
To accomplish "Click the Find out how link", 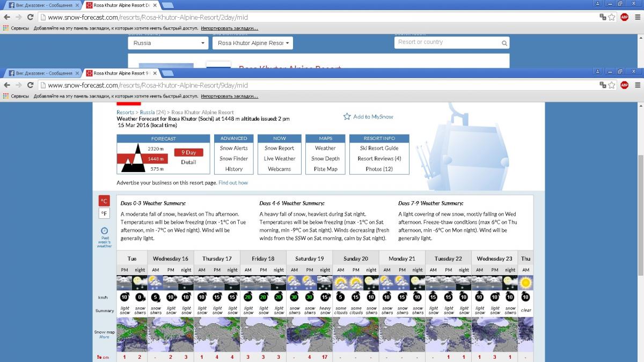I will 233,183.
